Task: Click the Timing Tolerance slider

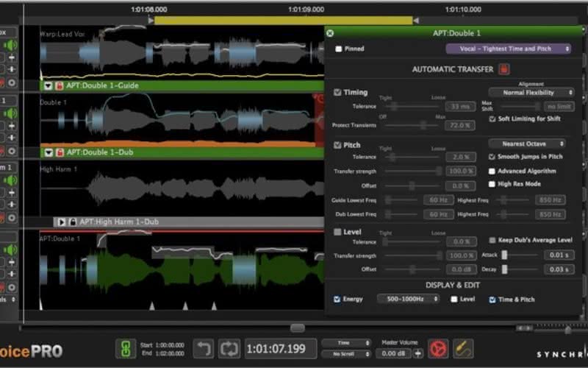Action: [412, 107]
